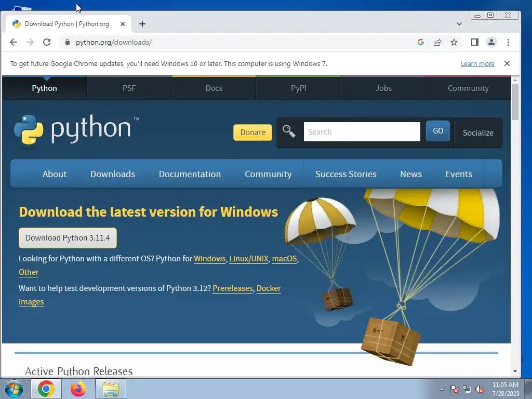Launch Firefox from the taskbar
532x399 pixels.
point(78,389)
